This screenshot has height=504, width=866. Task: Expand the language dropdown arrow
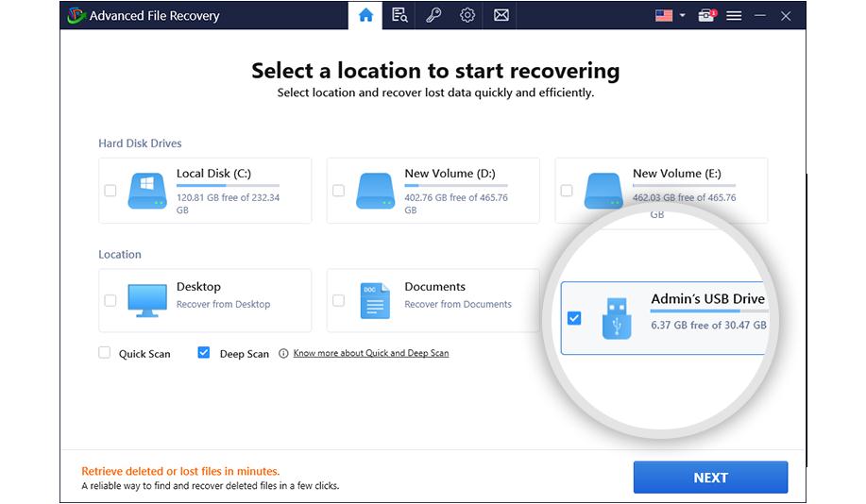coord(683,15)
